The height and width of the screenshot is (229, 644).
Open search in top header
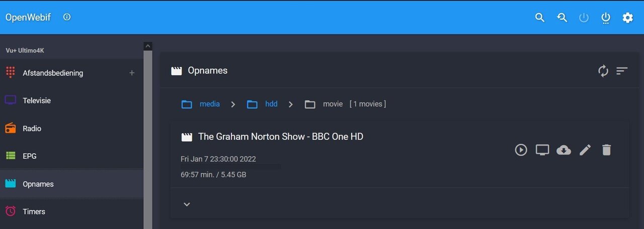click(x=540, y=18)
